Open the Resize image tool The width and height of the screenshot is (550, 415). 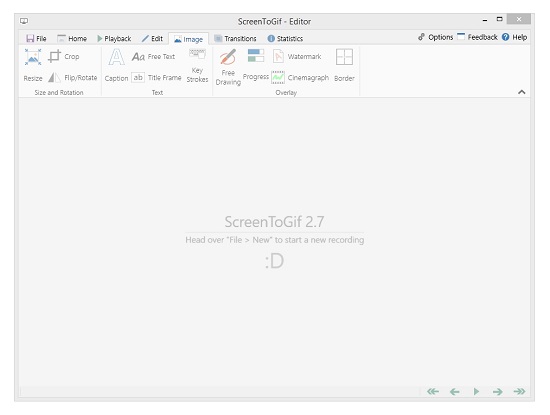point(33,65)
